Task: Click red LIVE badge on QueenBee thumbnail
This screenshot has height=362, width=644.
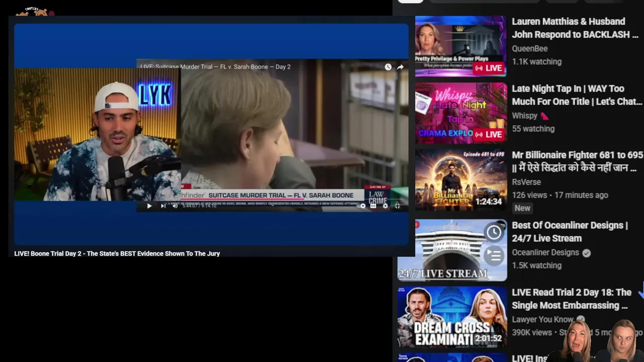Action: [x=489, y=68]
